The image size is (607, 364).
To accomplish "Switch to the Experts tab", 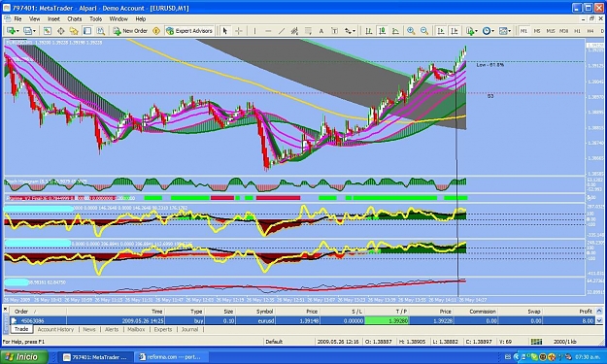I will 163,330.
